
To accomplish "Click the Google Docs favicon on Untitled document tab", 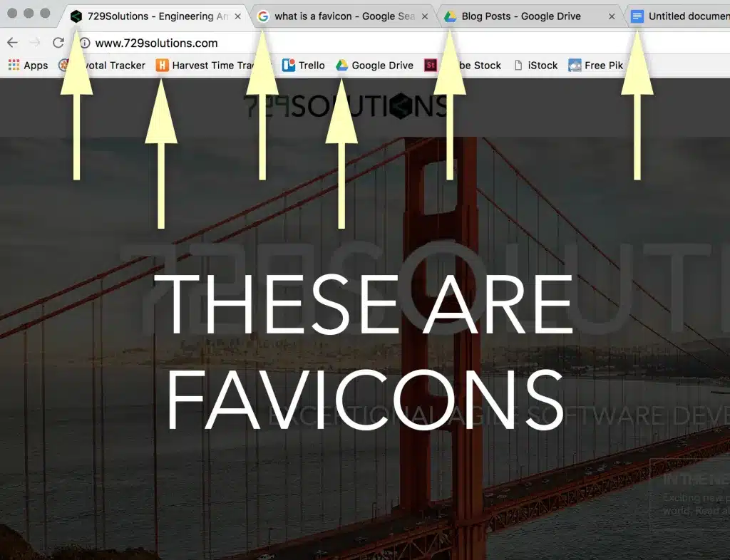I will click(x=637, y=16).
